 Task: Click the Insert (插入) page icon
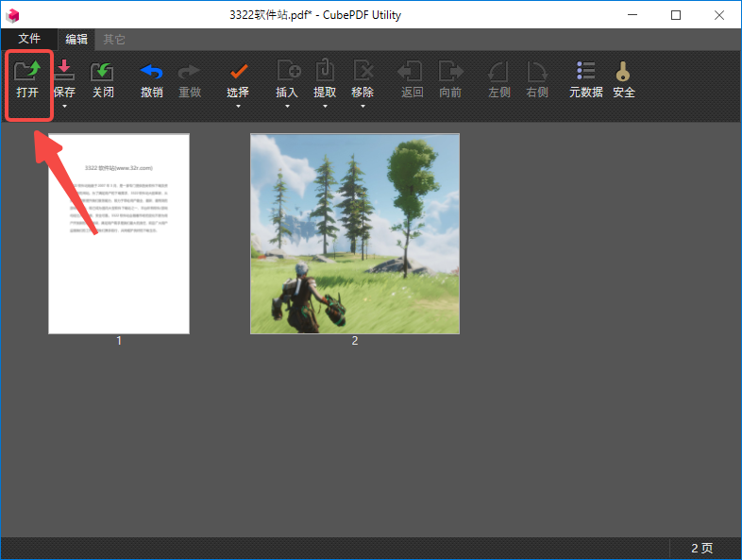[289, 71]
